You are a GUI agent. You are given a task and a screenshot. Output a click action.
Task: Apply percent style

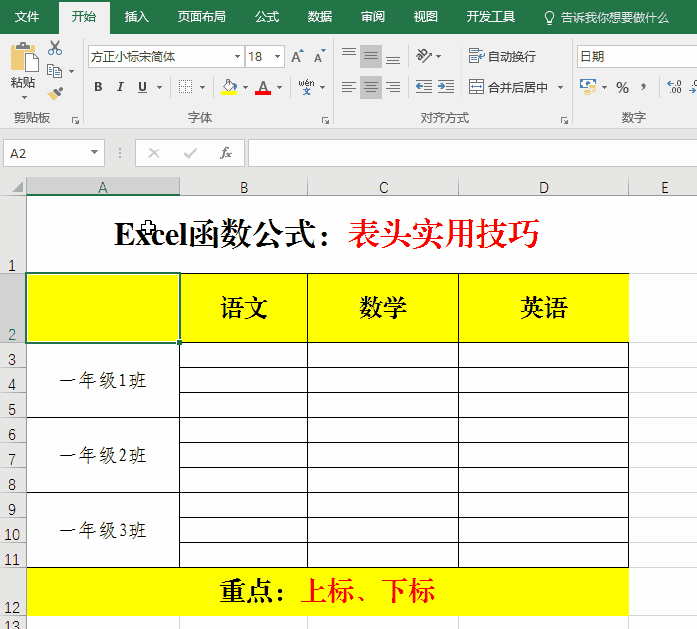click(x=622, y=88)
